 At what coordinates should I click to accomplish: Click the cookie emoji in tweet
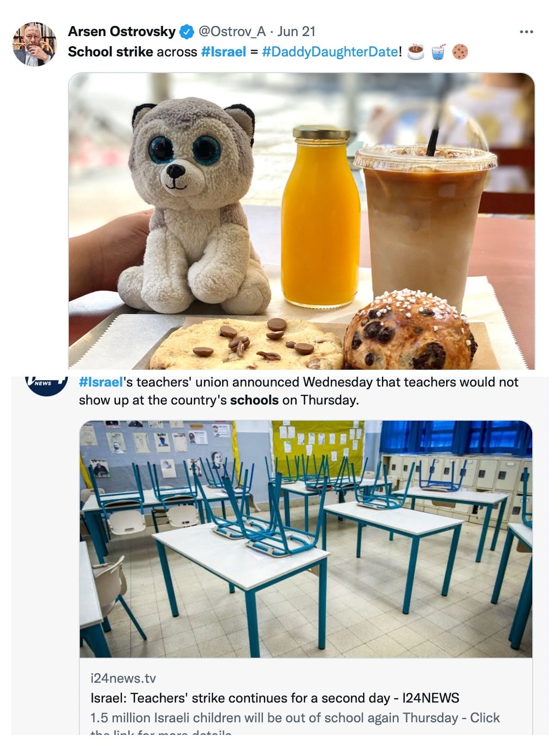(x=460, y=51)
